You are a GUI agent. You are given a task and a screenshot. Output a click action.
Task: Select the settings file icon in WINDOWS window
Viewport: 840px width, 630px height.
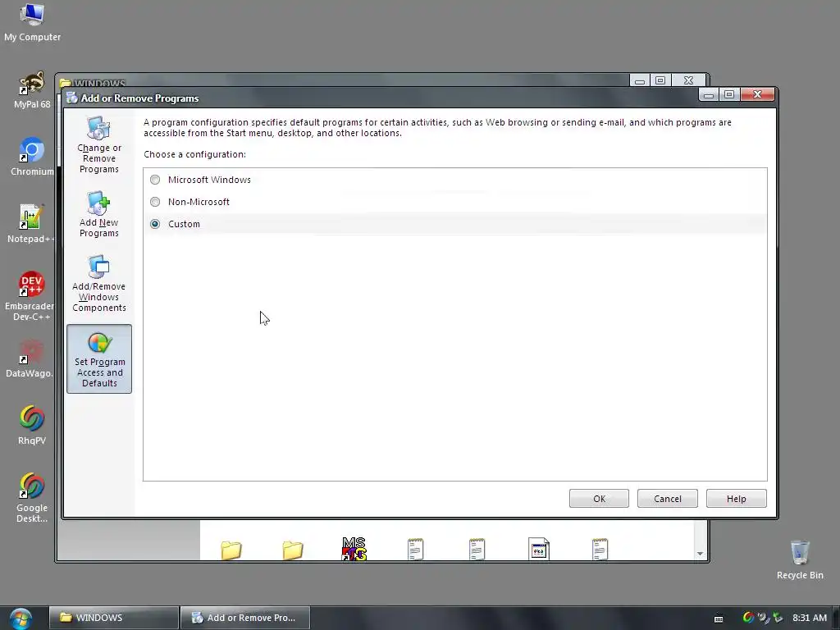tap(538, 549)
